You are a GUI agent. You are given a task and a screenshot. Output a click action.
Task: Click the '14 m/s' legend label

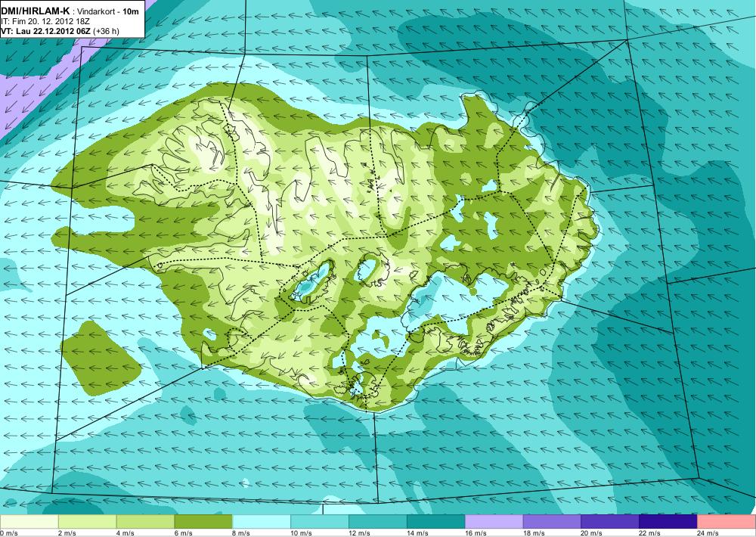(417, 533)
